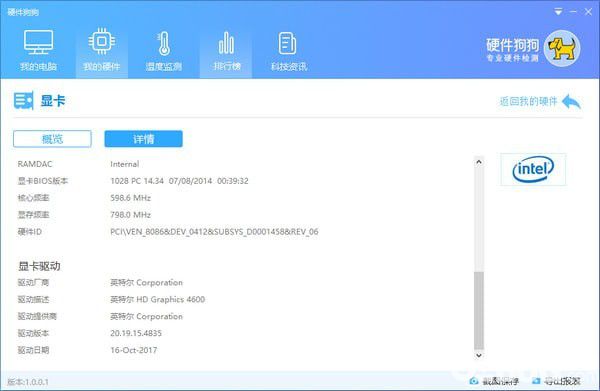
Task: Click the 显卡 section heading
Action: [53, 101]
